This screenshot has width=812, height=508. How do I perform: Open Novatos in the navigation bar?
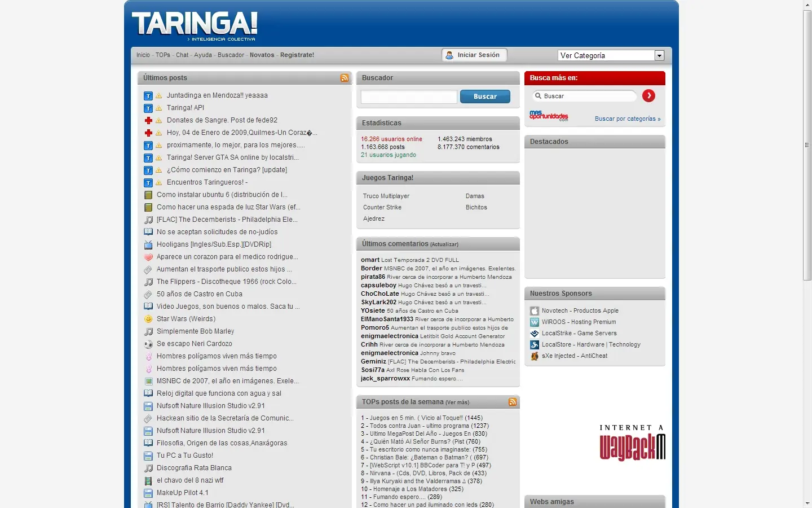tap(262, 55)
